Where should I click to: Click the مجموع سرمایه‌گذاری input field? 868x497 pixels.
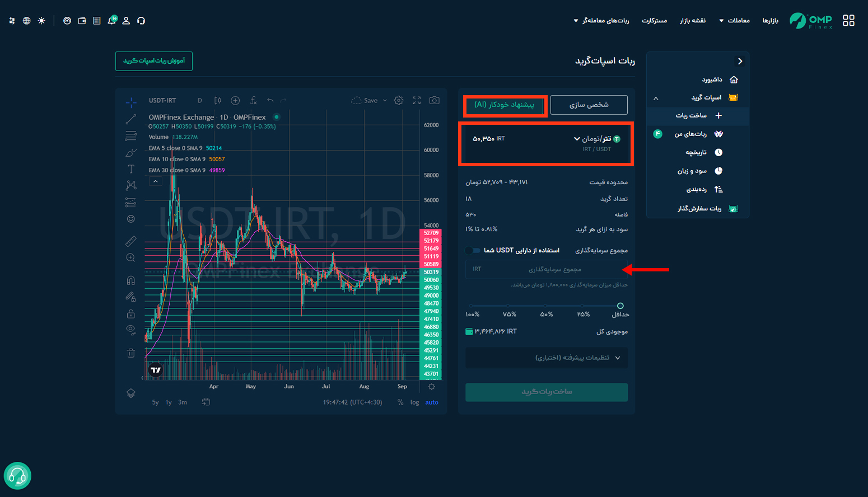pos(547,269)
